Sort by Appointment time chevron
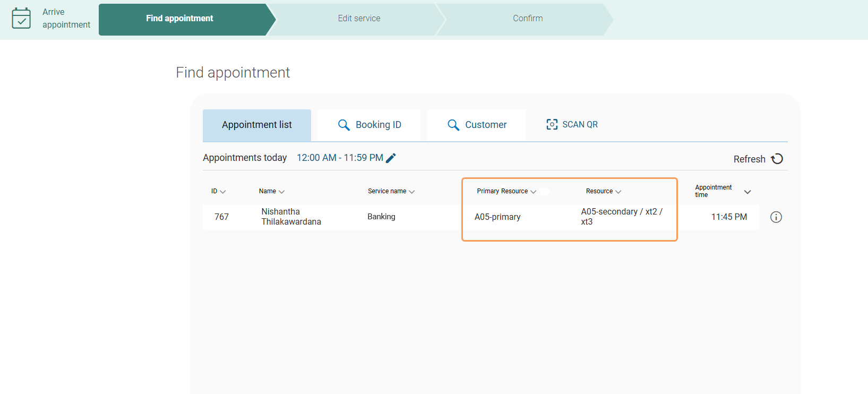The width and height of the screenshot is (868, 394). click(x=747, y=192)
